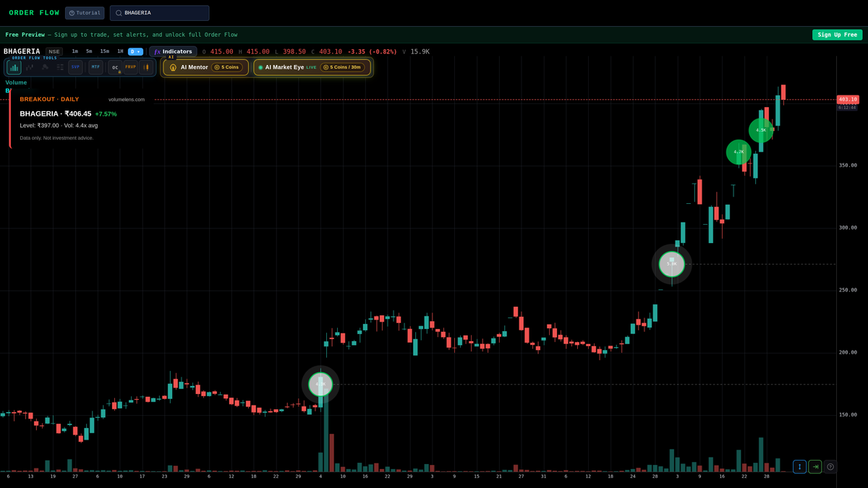The height and width of the screenshot is (488, 868).
Task: Open the fx Indicators menu
Action: tap(173, 51)
